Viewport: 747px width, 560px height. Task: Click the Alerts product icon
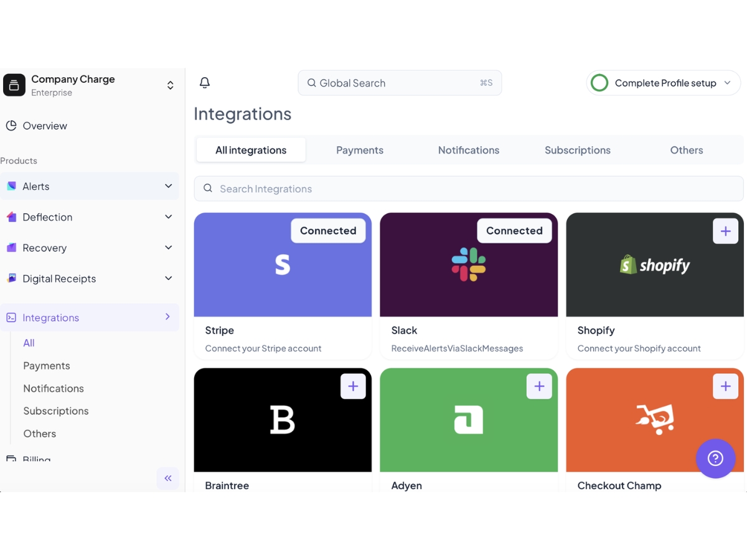coord(11,186)
